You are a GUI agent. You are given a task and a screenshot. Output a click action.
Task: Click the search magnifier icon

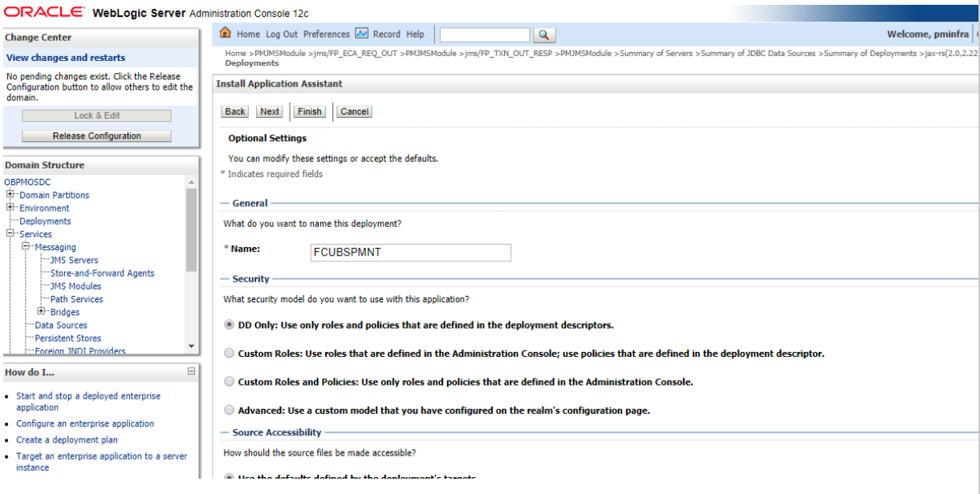(x=543, y=34)
